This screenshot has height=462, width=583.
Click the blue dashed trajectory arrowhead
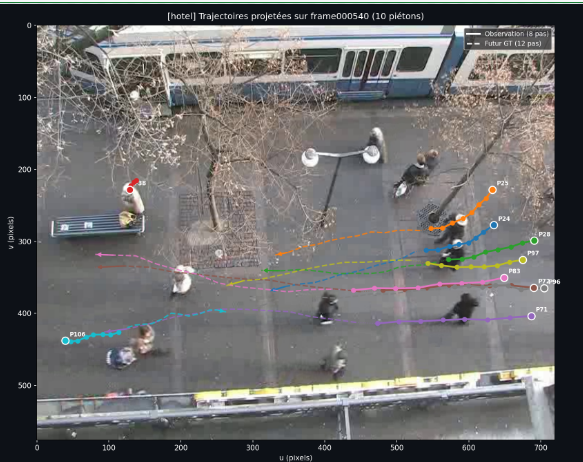point(274,289)
